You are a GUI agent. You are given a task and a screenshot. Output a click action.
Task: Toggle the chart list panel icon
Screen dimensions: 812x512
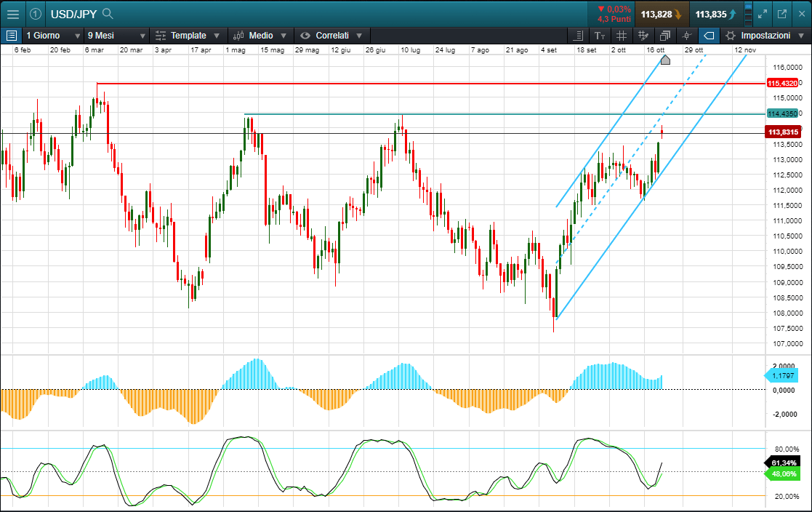point(12,35)
